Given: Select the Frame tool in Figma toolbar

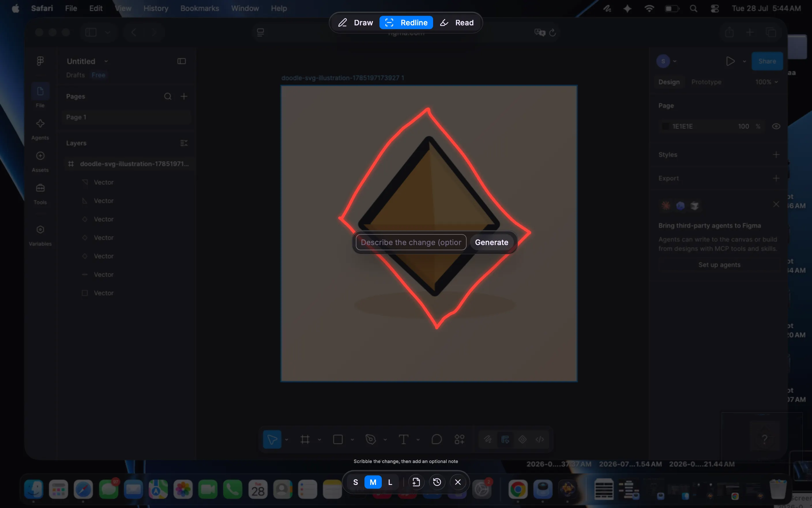Looking at the screenshot, I should (305, 439).
